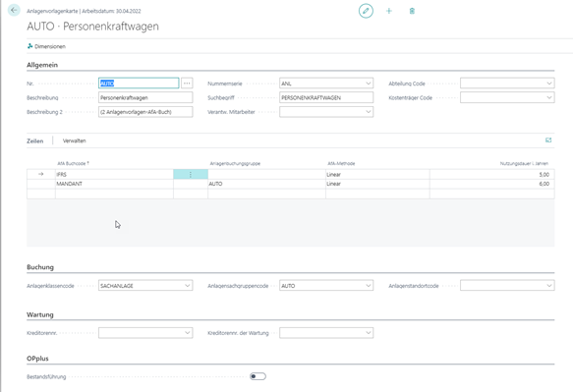
Task: Open the Kostenträger Code dropdown
Action: pos(548,97)
